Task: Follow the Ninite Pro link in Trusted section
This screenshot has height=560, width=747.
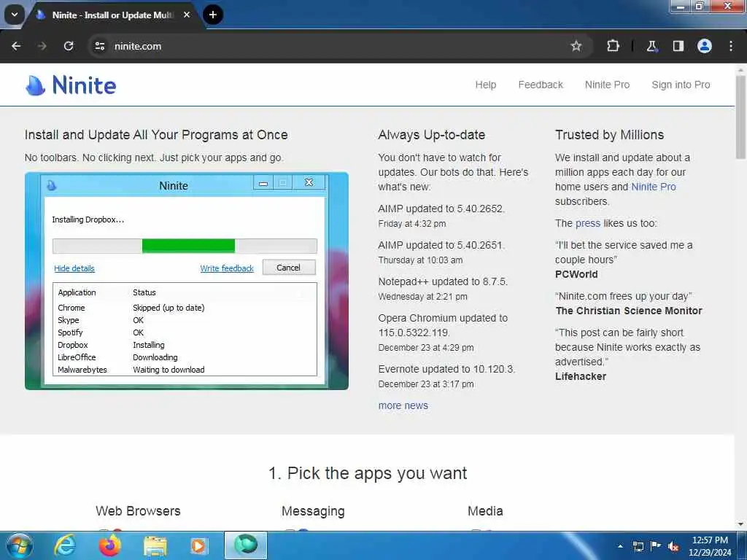Action: 653,187
